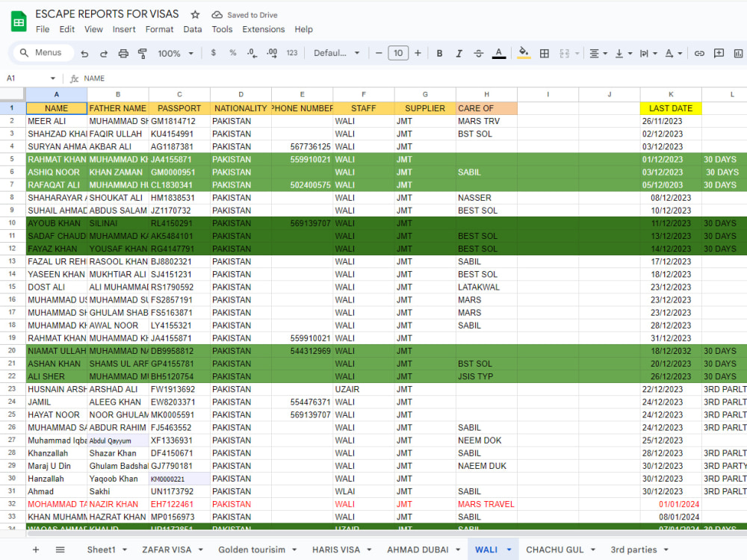
Task: Format as percent icon
Action: pyautogui.click(x=232, y=53)
